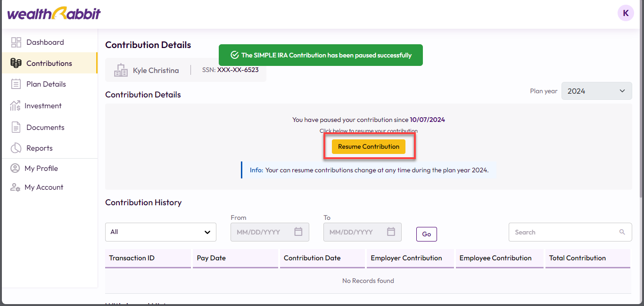Image resolution: width=644 pixels, height=306 pixels.
Task: Open the user avatar K menu
Action: point(626,13)
